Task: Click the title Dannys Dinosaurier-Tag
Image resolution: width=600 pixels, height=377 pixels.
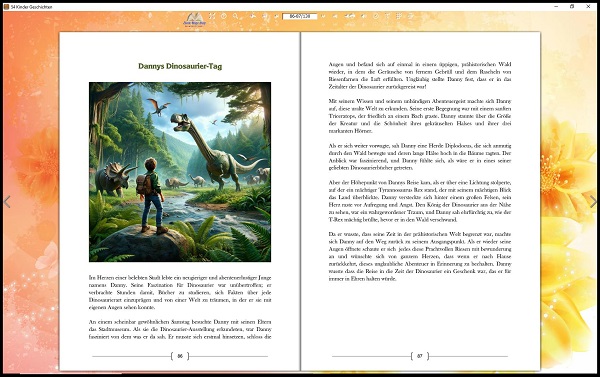Action: click(180, 66)
